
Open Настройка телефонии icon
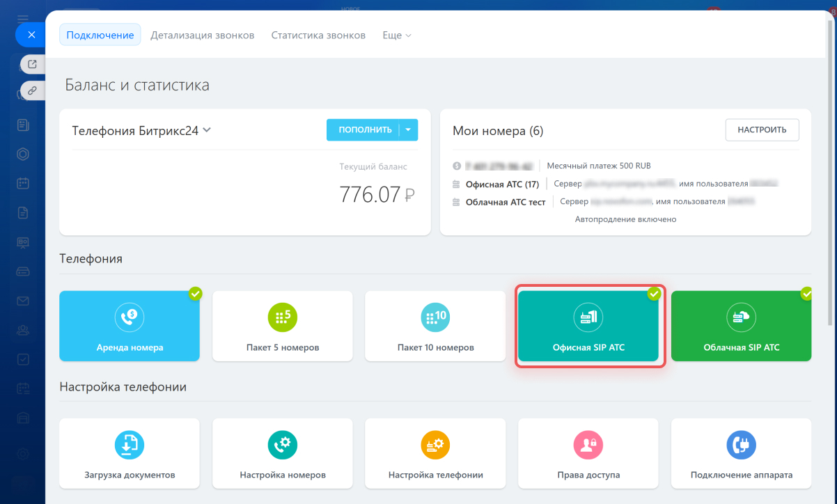click(435, 445)
